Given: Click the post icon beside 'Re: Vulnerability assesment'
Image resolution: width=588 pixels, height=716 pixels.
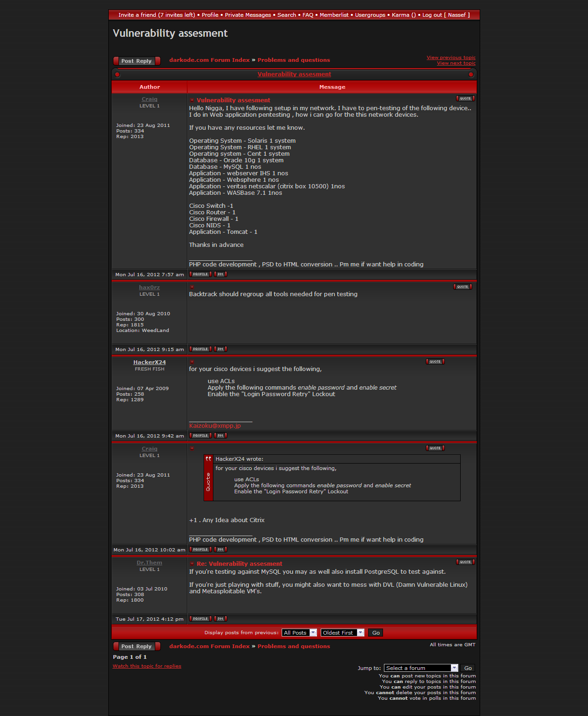Looking at the screenshot, I should point(192,564).
